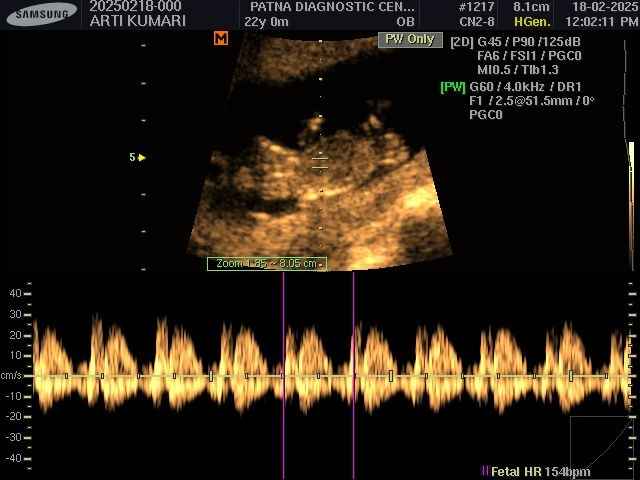
Task: Click the patient age 22y 0m
Action: (266, 22)
